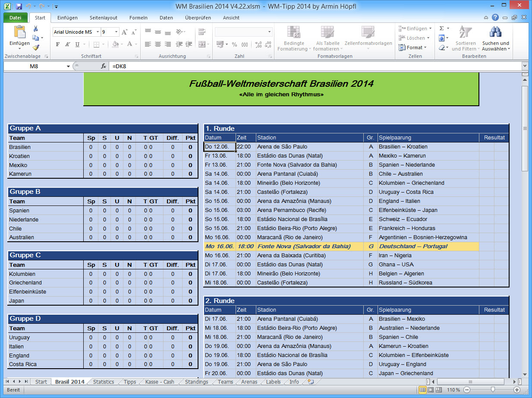The height and width of the screenshot is (398, 532).
Task: Switch to normal view in status bar
Action: 422,390
